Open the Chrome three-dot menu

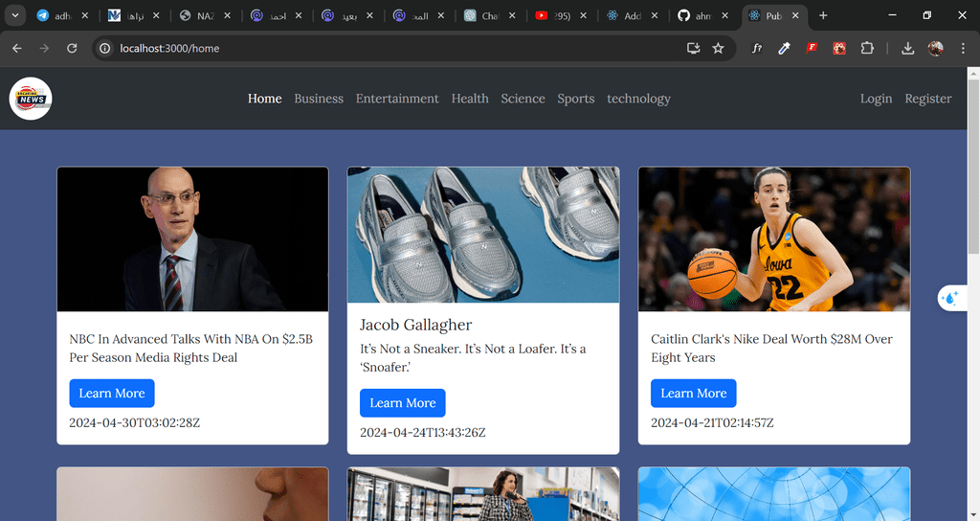963,48
